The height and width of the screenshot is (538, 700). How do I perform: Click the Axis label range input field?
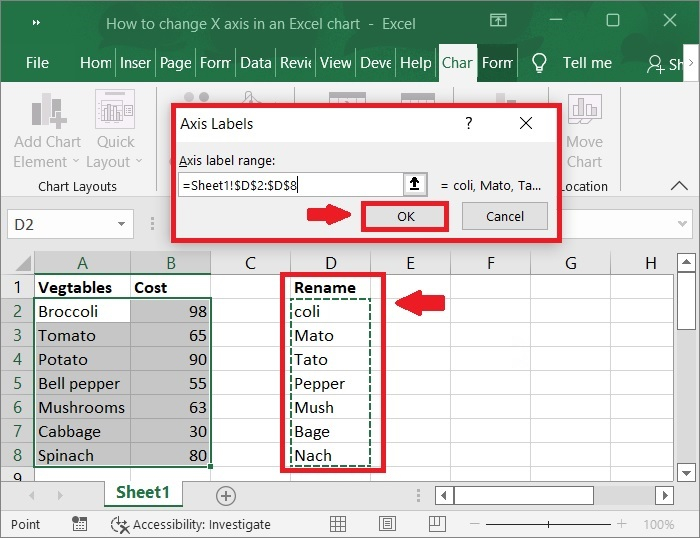pyautogui.click(x=291, y=185)
